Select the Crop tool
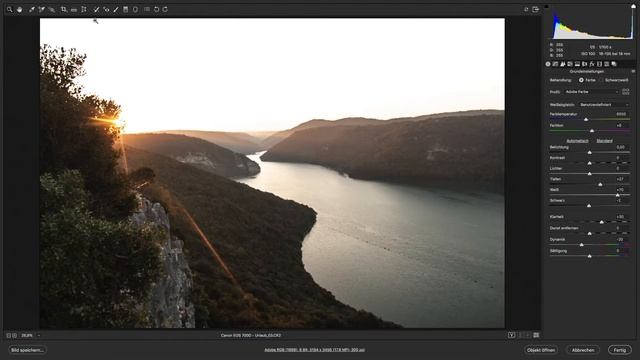640x360 pixels. (x=64, y=9)
